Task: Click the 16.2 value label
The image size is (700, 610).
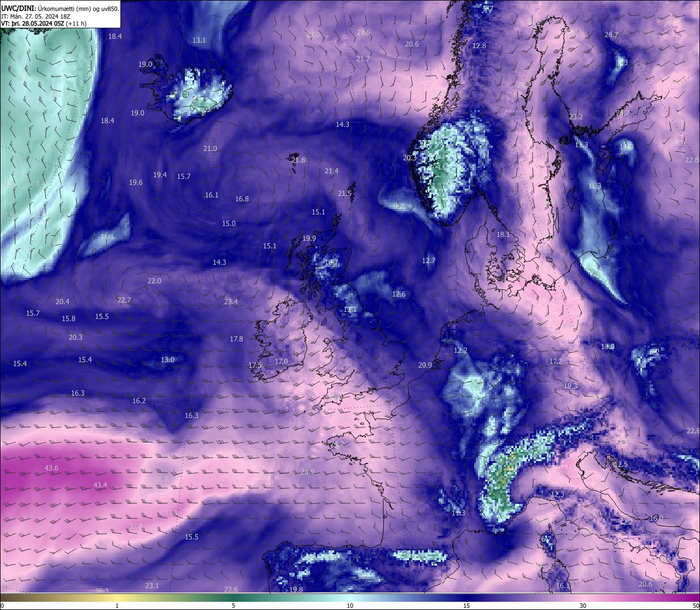Action: [x=139, y=401]
